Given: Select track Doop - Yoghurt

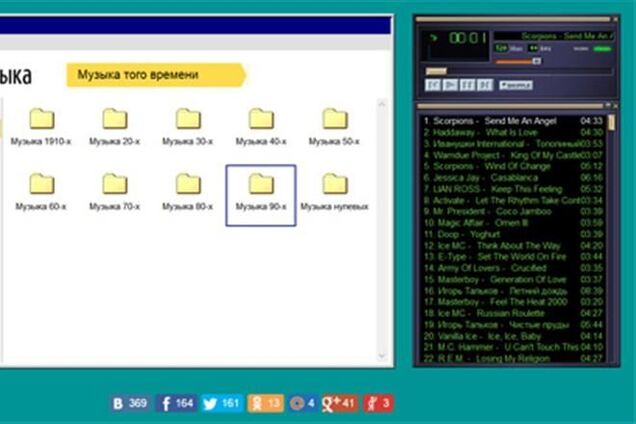Looking at the screenshot, I should click(x=513, y=234).
